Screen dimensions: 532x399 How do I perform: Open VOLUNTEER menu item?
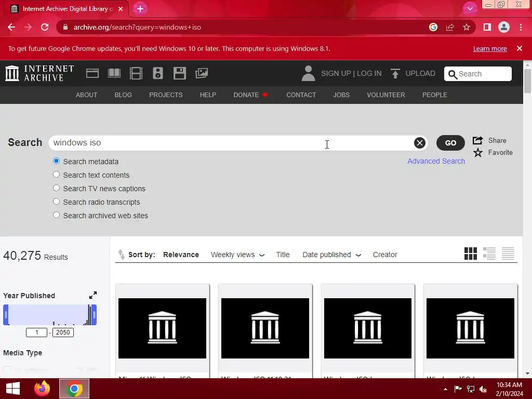(386, 95)
